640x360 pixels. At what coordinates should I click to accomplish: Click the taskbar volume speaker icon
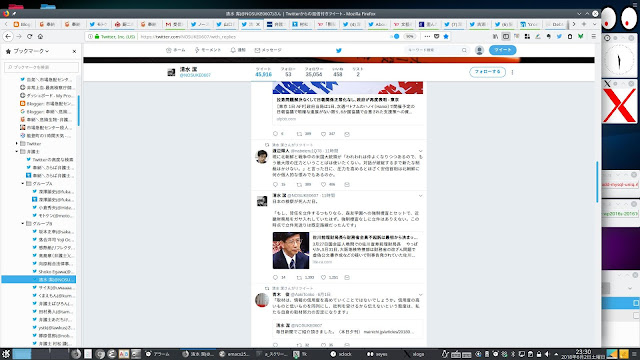click(547, 354)
